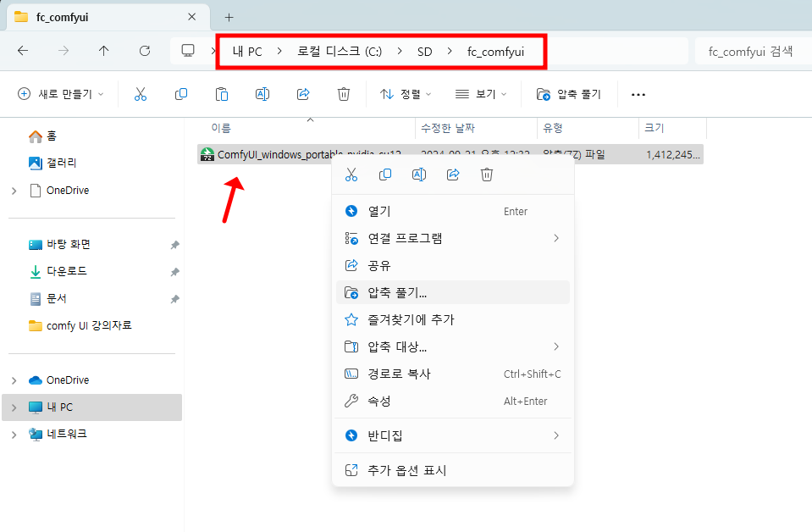Image resolution: width=812 pixels, height=532 pixels.
Task: Select 경로로 복사 menu entry
Action: click(453, 374)
